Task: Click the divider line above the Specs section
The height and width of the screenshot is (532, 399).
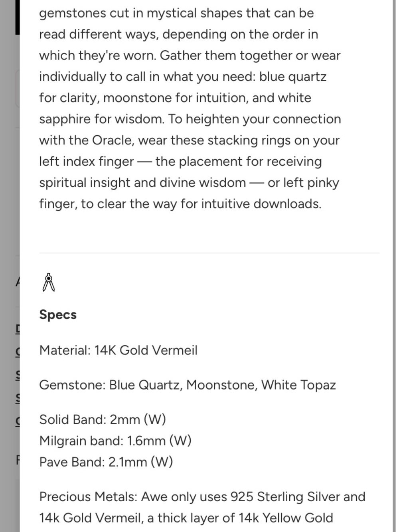Action: click(x=209, y=253)
